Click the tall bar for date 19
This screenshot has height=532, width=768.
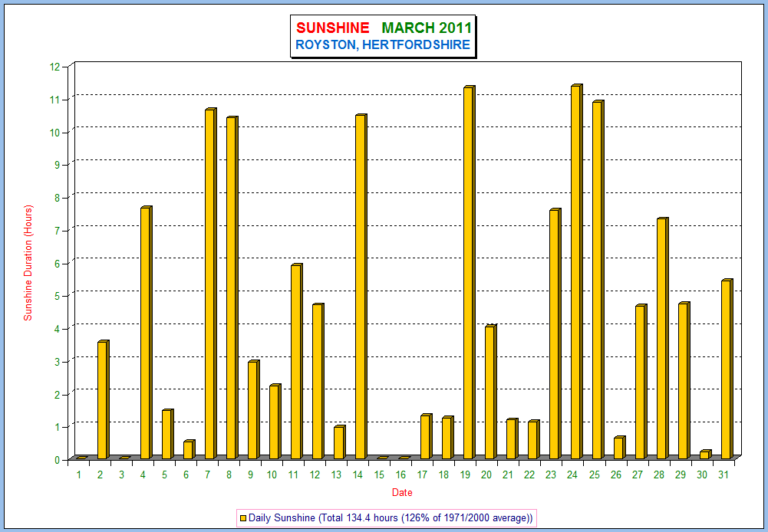point(469,273)
